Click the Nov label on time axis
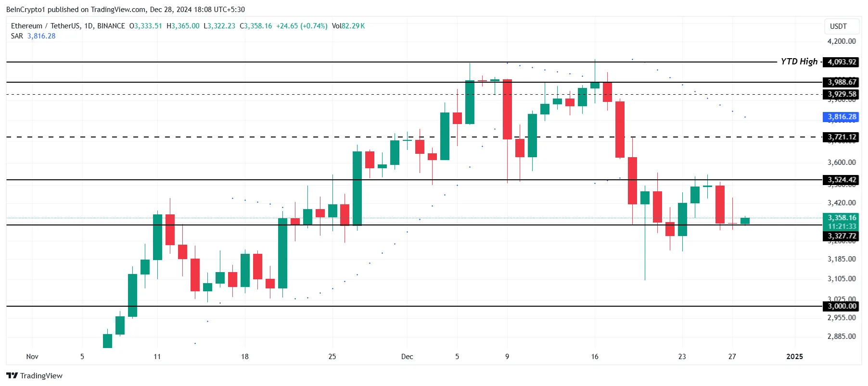The width and height of the screenshot is (868, 386). [32, 356]
